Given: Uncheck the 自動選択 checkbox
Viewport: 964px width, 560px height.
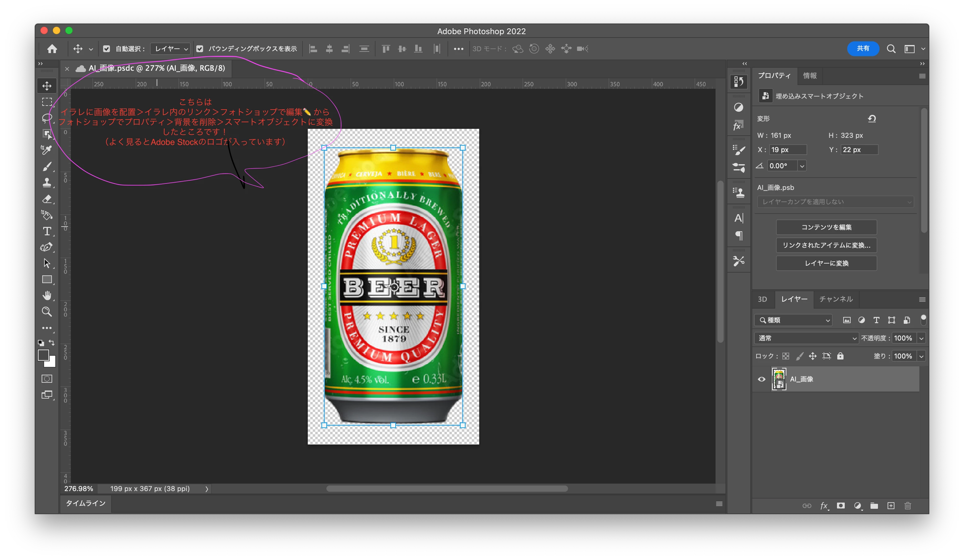Looking at the screenshot, I should [107, 49].
